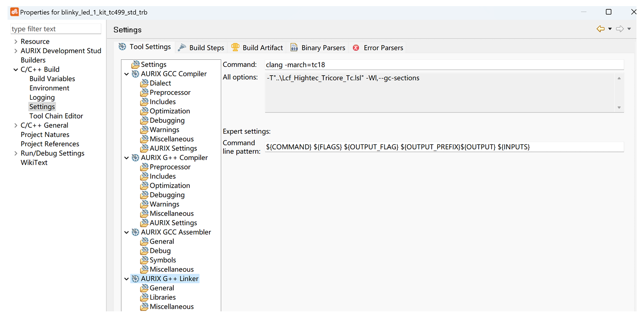Screen dimensions: 644x325
Task: Expand the C/C++ General section
Action: (16, 126)
